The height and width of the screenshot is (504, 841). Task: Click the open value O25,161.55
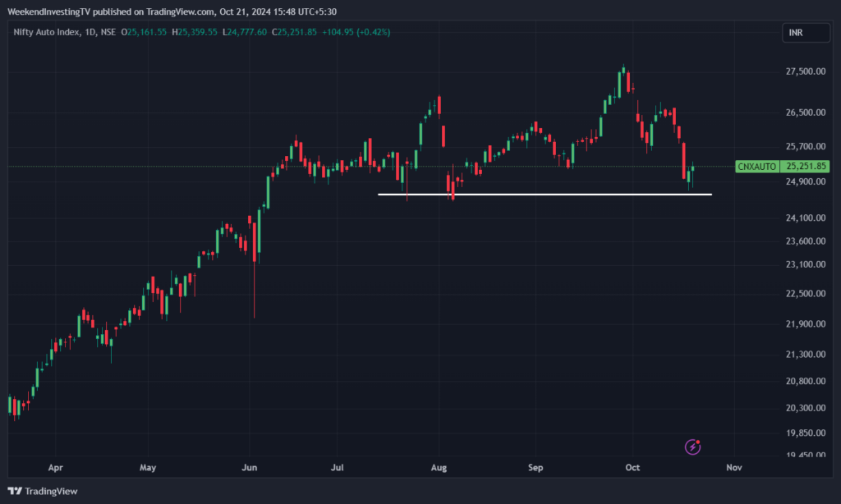tap(144, 32)
